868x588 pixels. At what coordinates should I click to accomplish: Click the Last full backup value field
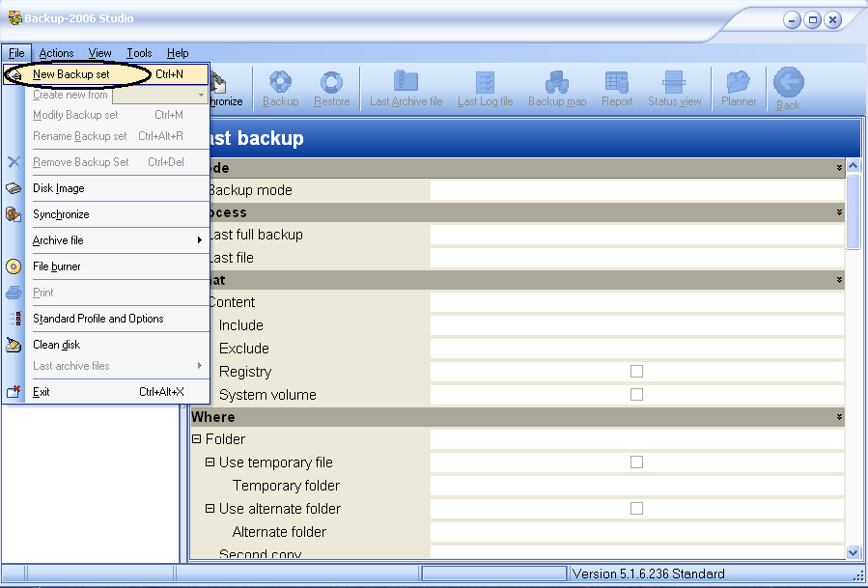(x=637, y=235)
